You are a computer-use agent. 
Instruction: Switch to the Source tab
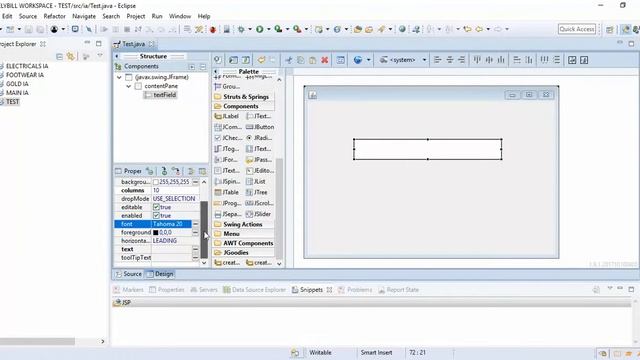pos(128,274)
